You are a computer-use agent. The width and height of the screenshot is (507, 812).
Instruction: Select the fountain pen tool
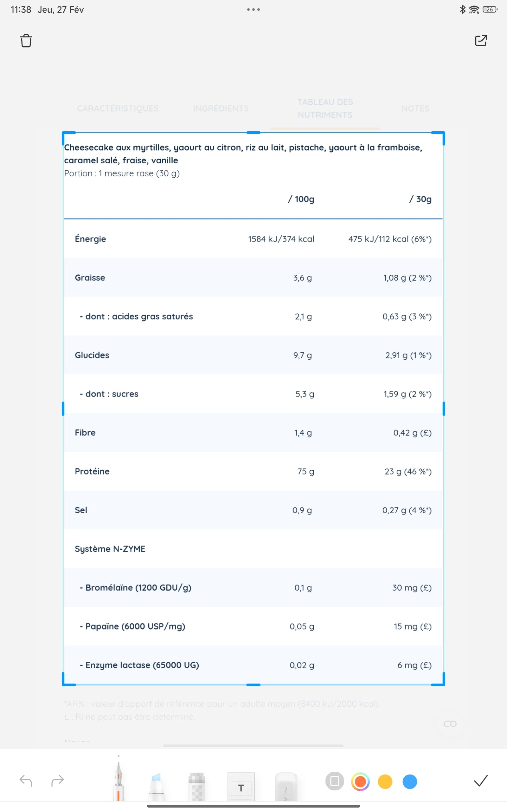pos(119,782)
